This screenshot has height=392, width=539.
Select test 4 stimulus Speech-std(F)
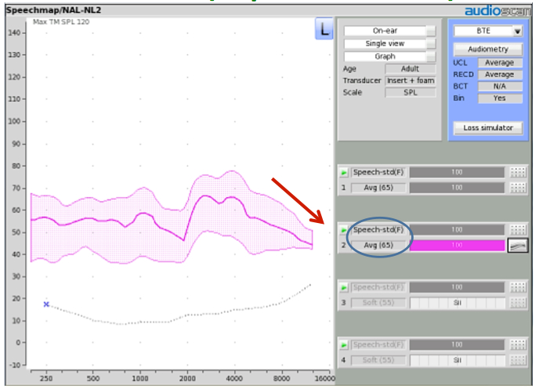tap(378, 344)
